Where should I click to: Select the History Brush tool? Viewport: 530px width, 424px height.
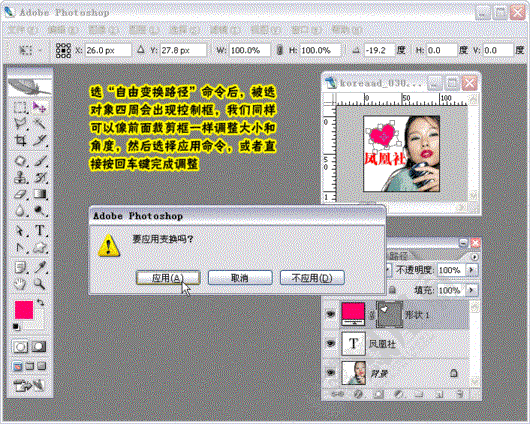tap(40, 177)
